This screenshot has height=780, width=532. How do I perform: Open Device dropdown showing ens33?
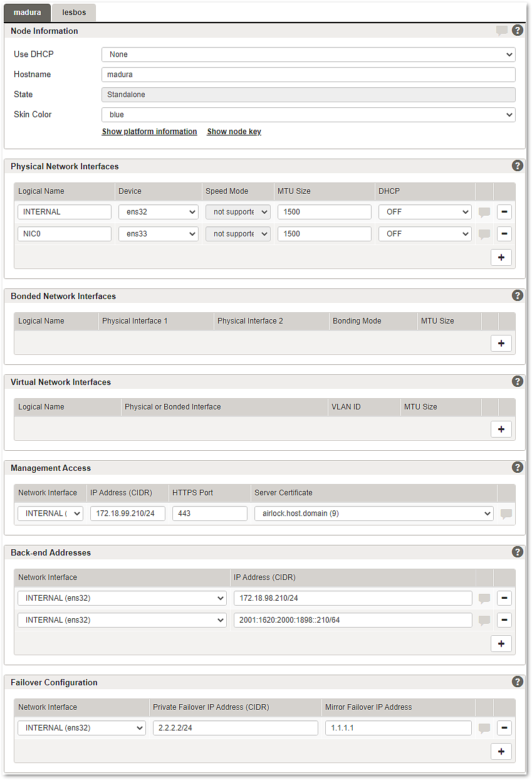[x=159, y=234]
